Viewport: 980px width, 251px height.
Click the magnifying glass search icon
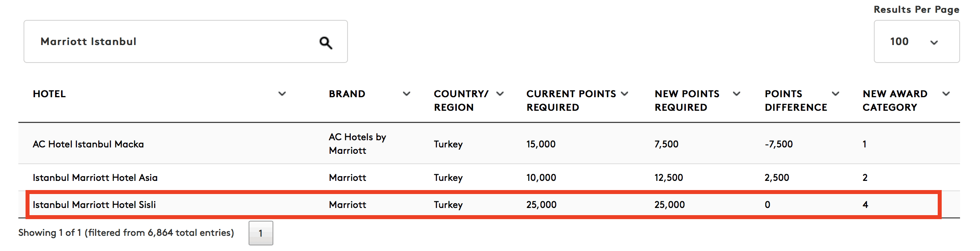click(x=326, y=42)
